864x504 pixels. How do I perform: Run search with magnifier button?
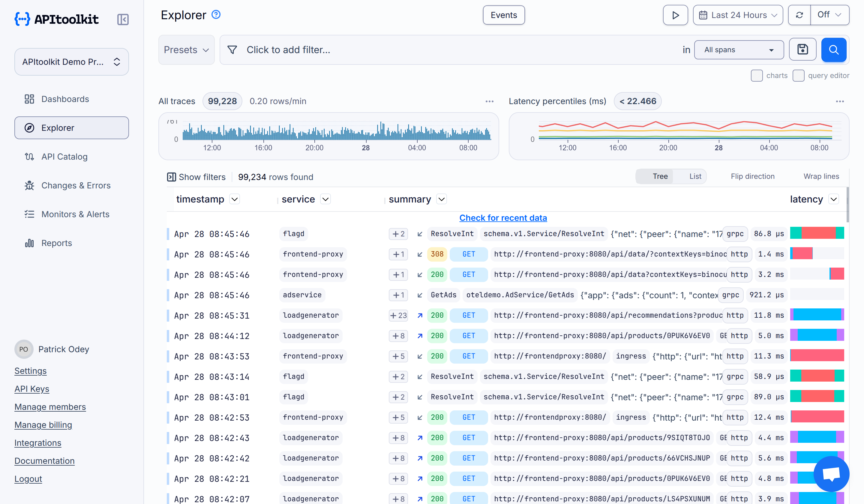click(833, 50)
